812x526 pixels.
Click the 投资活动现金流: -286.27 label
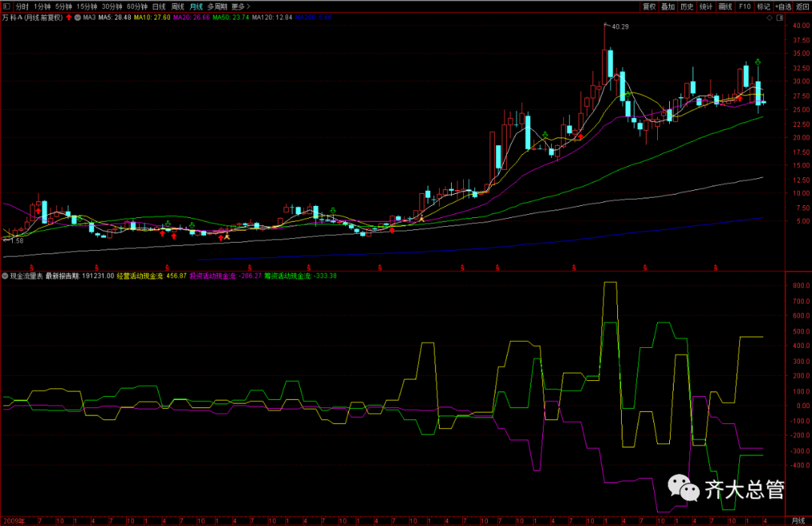226,276
